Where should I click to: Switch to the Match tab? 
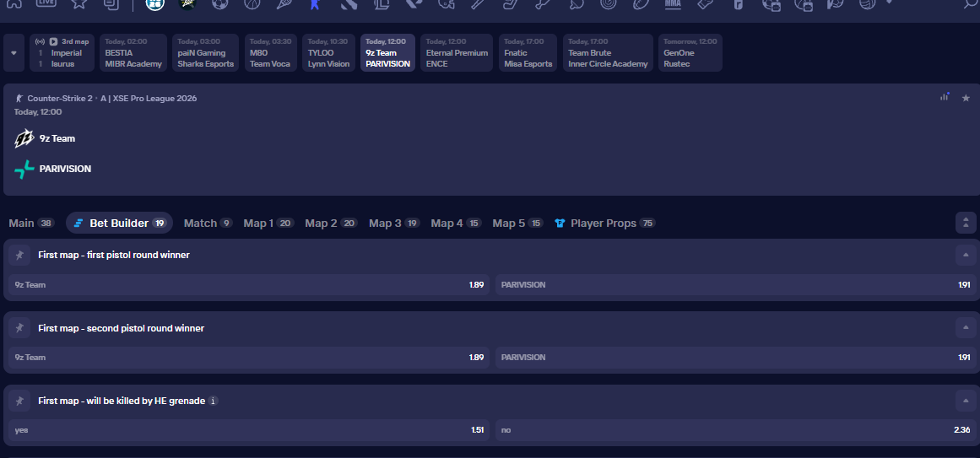208,223
